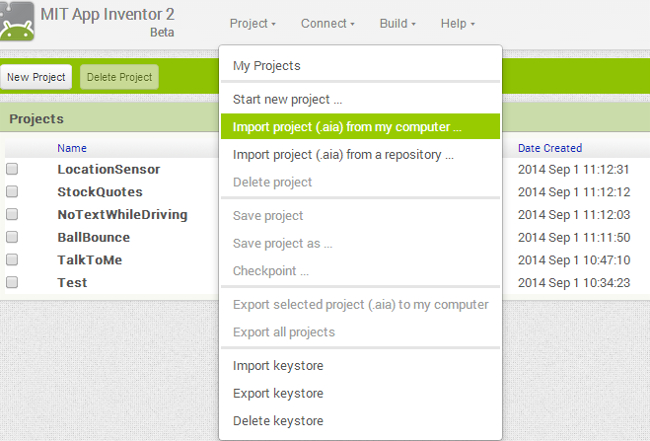This screenshot has height=441, width=650.
Task: Toggle the checkbox for the Test project
Action: (x=12, y=282)
